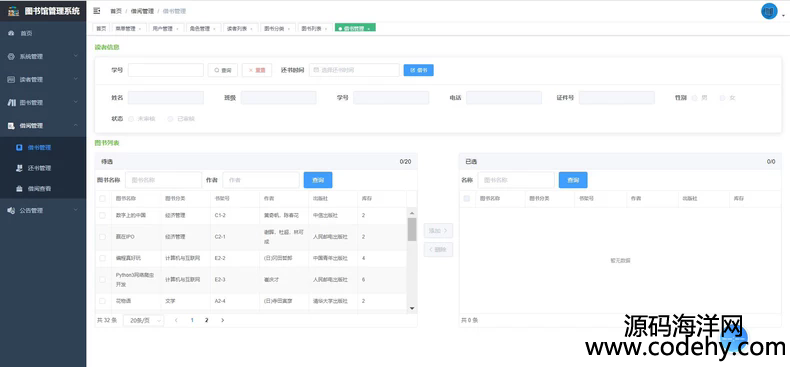Close the 图书列表 tab via its x
Screen dimensions: 790x367
326,29
